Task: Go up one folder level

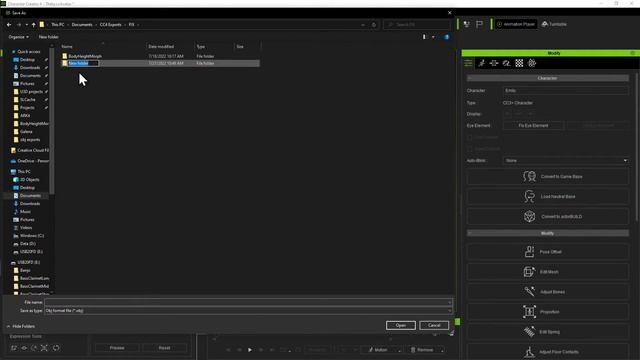Action: coord(33,24)
